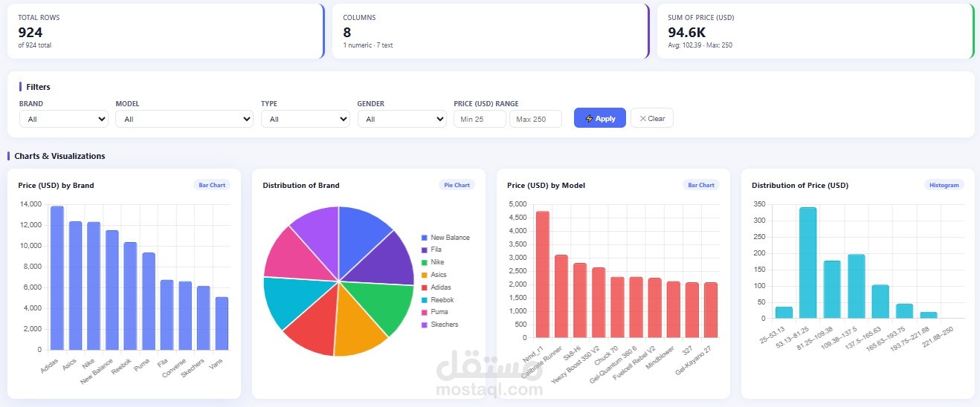Click the Pie Chart badge
This screenshot has height=407, width=980.
click(x=457, y=185)
